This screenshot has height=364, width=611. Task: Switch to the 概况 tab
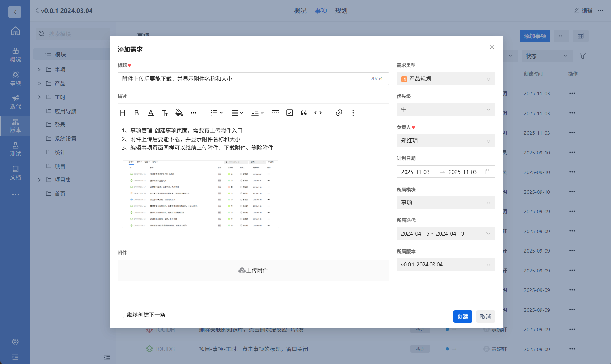(x=300, y=11)
